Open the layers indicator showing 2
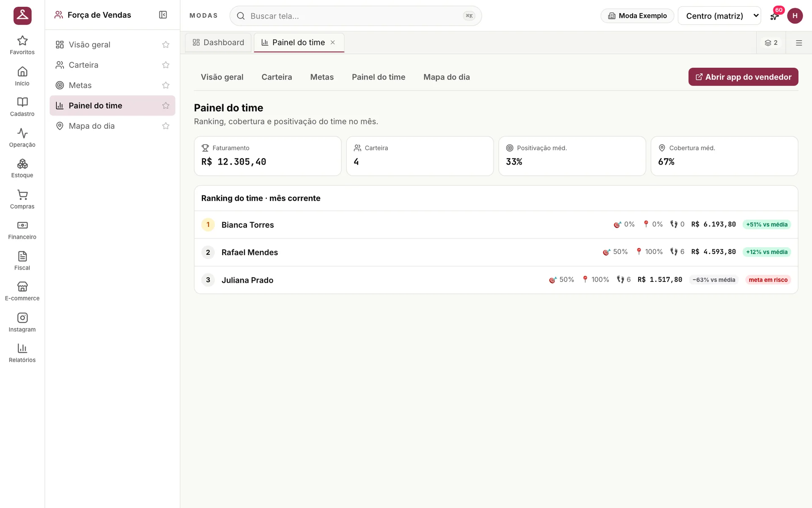This screenshot has width=812, height=508. tap(771, 43)
